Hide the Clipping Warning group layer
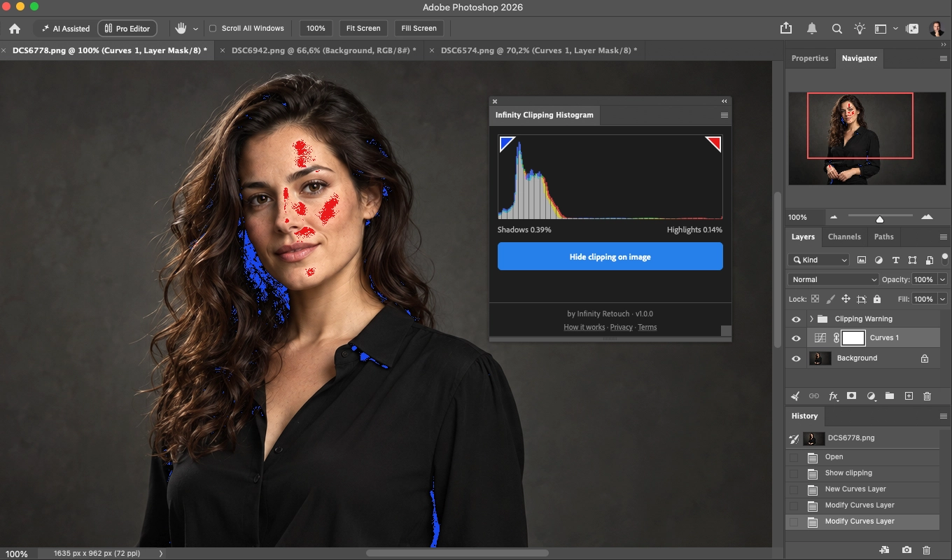The image size is (952, 560). 796,319
